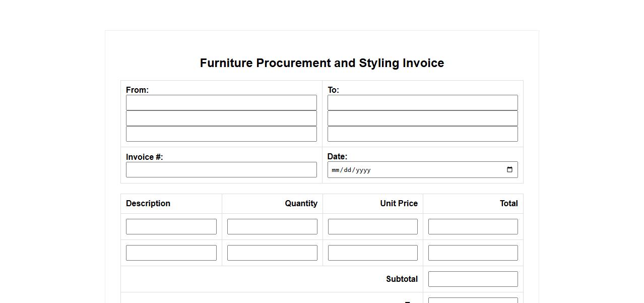Click the invoice title heading

click(x=322, y=63)
